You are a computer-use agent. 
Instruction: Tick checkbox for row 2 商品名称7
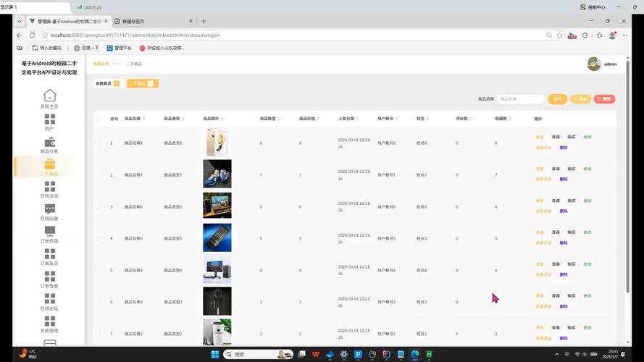99,174
